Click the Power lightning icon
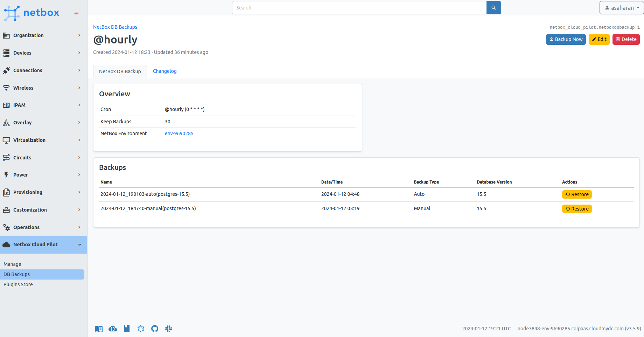The width and height of the screenshot is (644, 337). 6,175
